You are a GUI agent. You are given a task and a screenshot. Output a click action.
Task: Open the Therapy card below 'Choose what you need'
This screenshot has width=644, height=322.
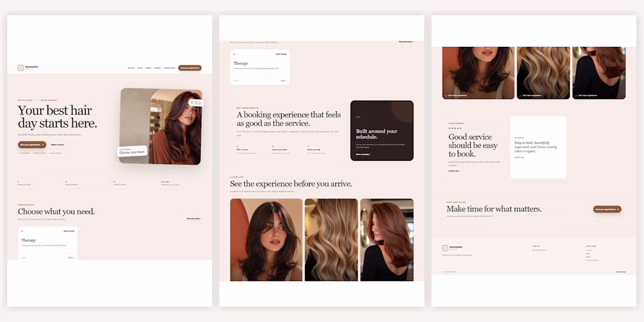point(47,243)
